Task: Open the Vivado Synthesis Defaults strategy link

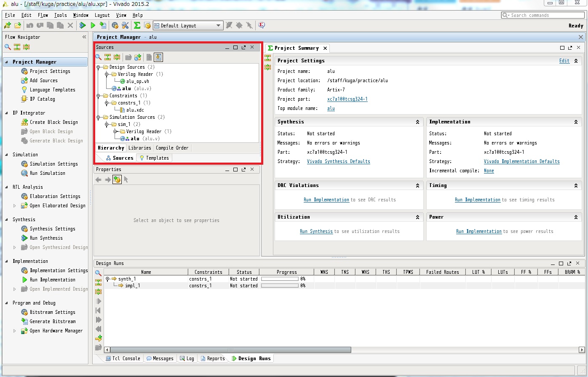Action: tap(339, 161)
